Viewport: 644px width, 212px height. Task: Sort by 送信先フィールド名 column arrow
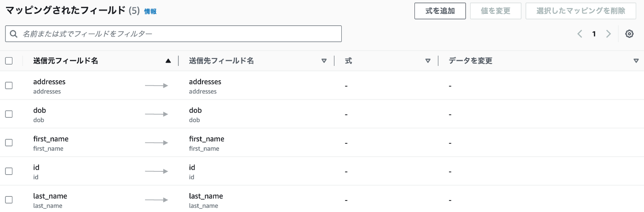point(324,61)
